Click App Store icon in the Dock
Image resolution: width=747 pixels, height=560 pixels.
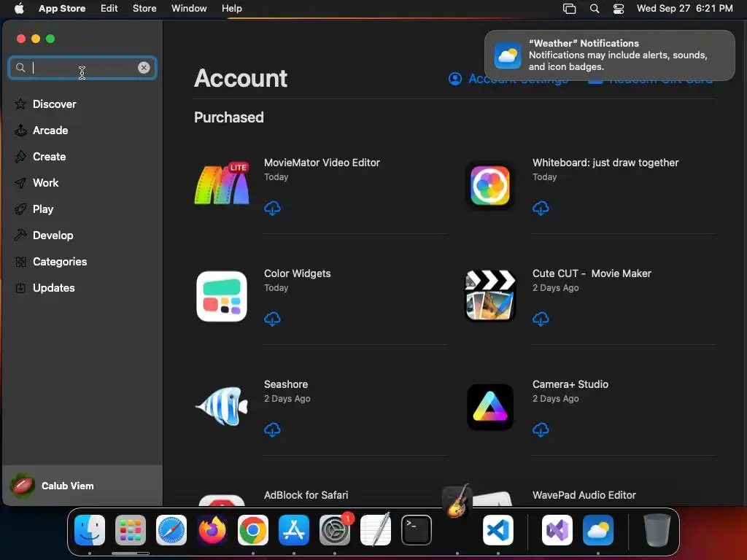click(294, 530)
